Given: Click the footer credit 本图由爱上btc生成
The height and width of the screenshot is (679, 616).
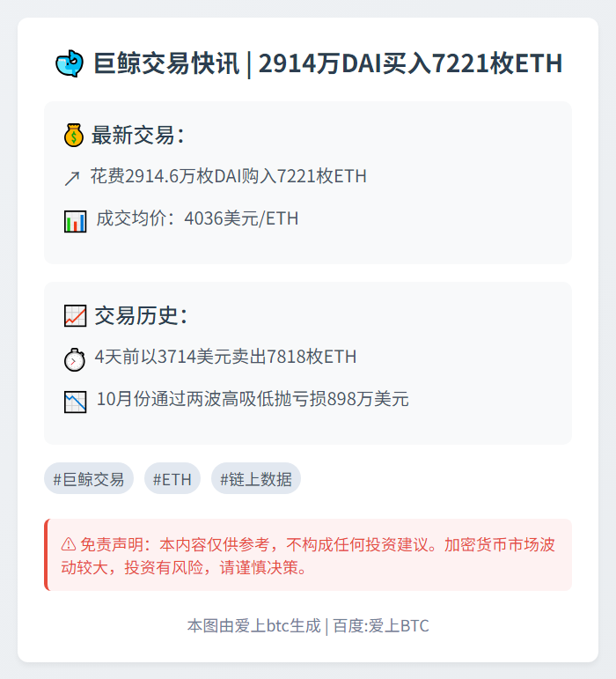Looking at the screenshot, I should (x=253, y=626).
